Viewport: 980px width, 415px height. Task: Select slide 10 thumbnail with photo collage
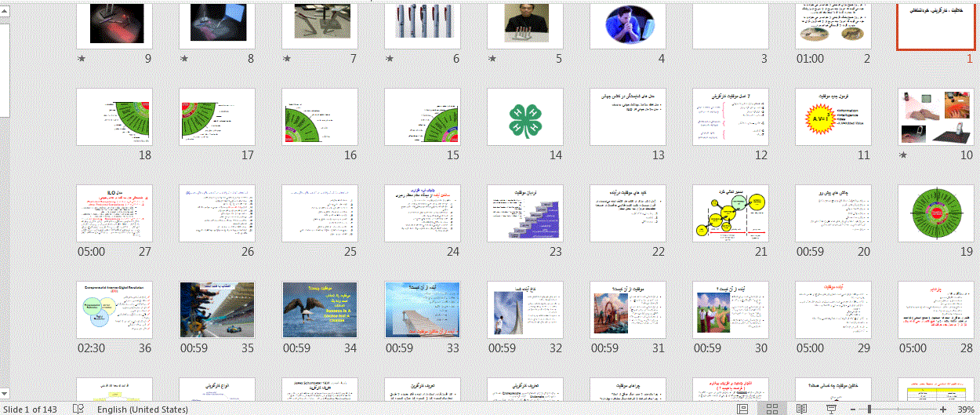(936, 117)
